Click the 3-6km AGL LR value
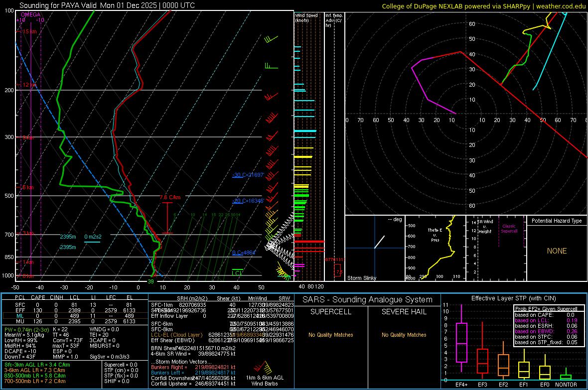Screen dimensions: 588x390 34,370
